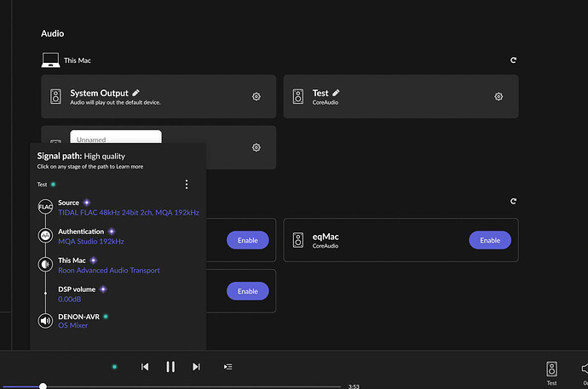Open MQA Studio 192kHz details
Screen dimensions: 588x389
[91, 242]
